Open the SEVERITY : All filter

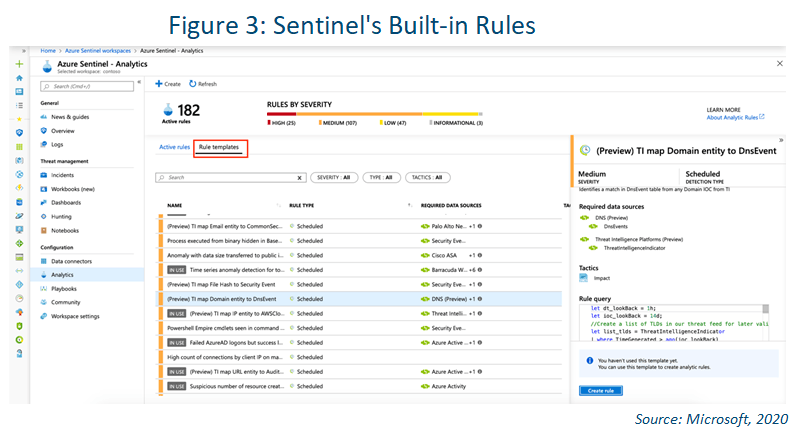334,178
